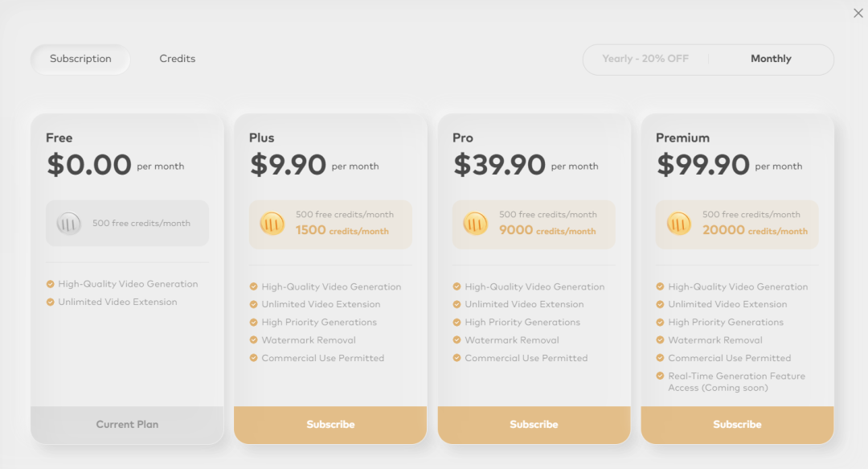Switch billing to Yearly - 20% OFF
The height and width of the screenshot is (469, 868).
tap(645, 59)
